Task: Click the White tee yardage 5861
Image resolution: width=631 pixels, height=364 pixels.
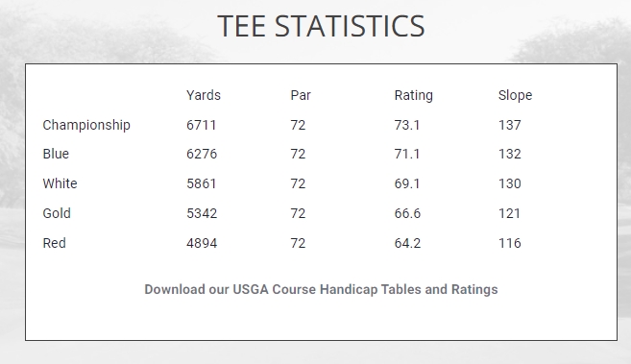Action: coord(202,183)
